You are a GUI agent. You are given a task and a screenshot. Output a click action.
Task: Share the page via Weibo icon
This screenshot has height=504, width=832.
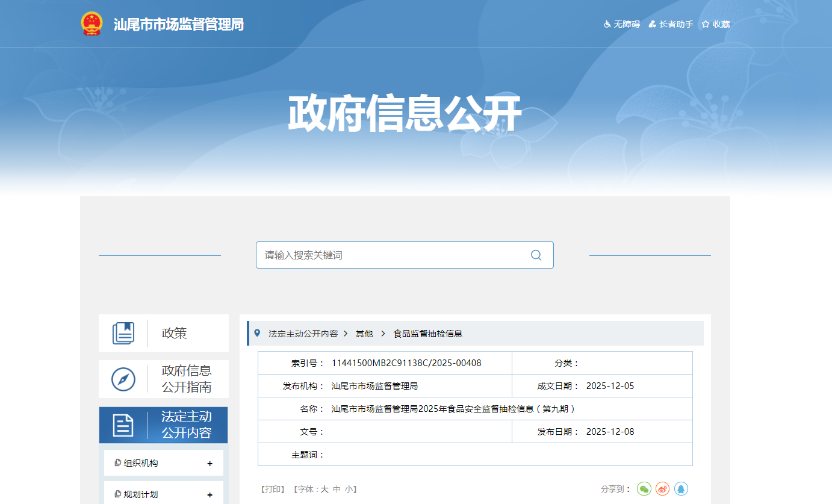[663, 489]
